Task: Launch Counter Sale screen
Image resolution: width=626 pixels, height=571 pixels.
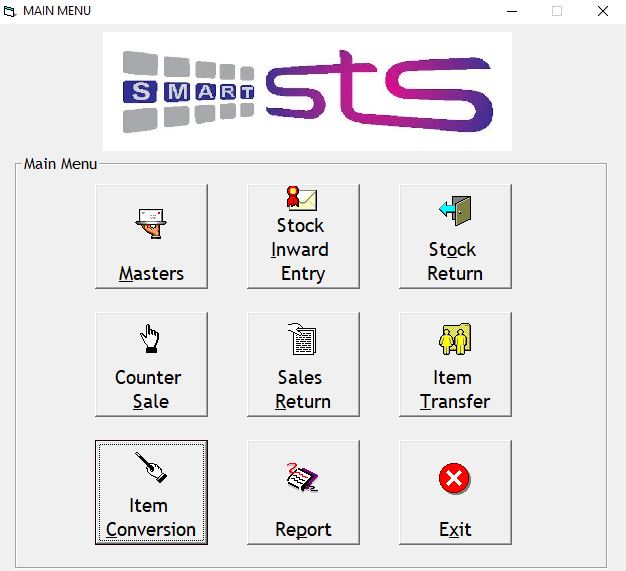Action: pos(151,364)
